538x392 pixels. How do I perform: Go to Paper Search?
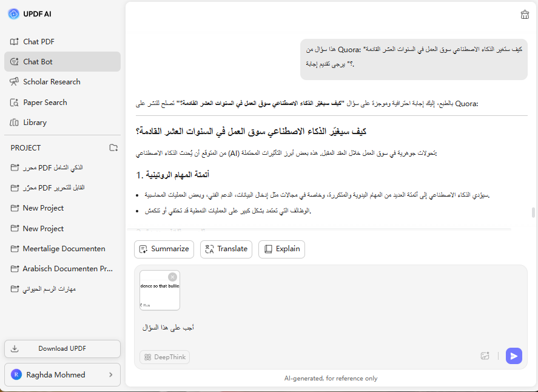click(62, 103)
